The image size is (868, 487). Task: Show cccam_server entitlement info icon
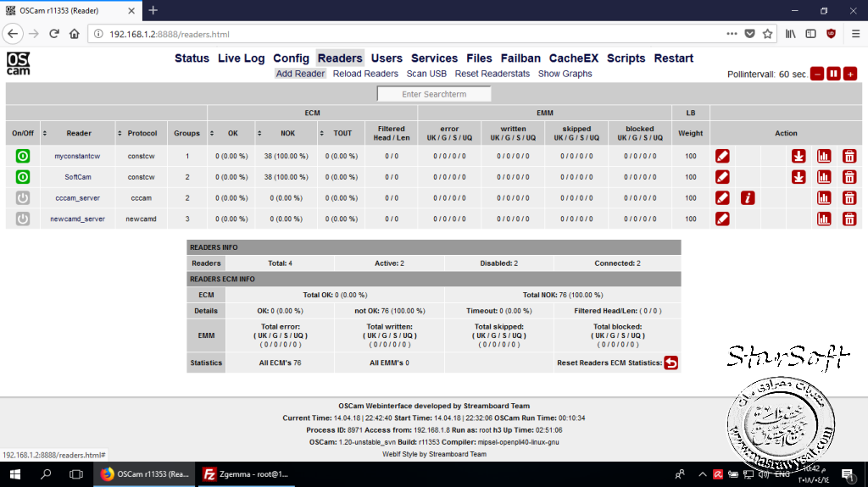[748, 197]
